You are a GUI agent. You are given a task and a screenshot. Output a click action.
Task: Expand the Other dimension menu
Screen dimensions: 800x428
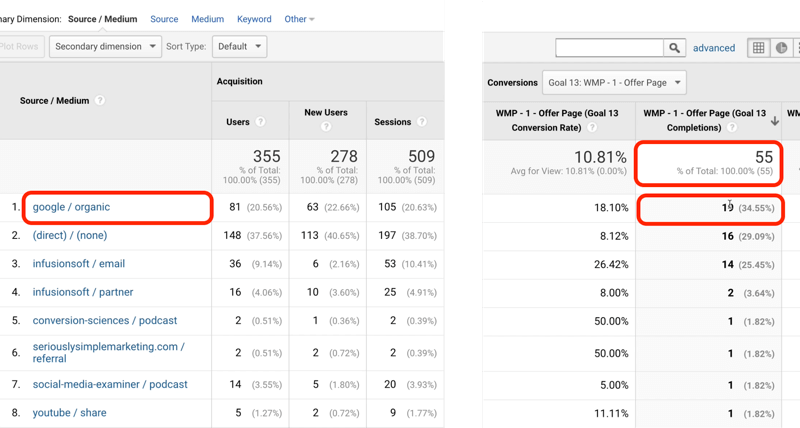point(299,19)
